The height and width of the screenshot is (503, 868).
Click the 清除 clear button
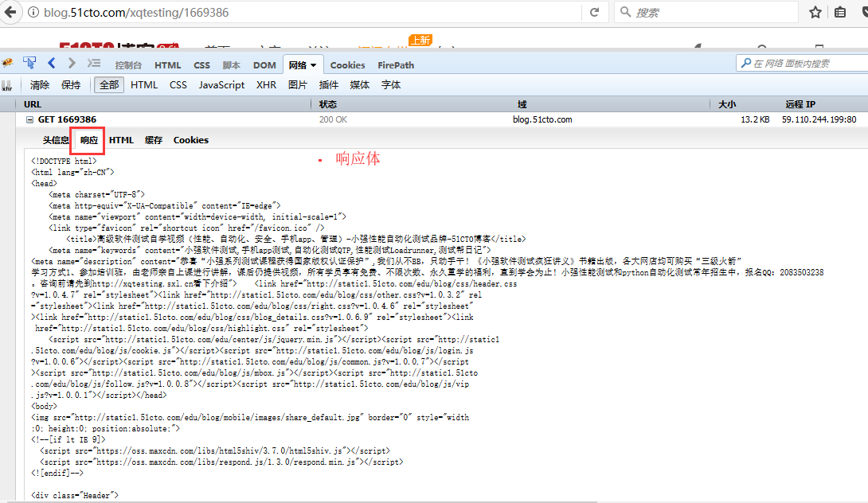(x=40, y=84)
